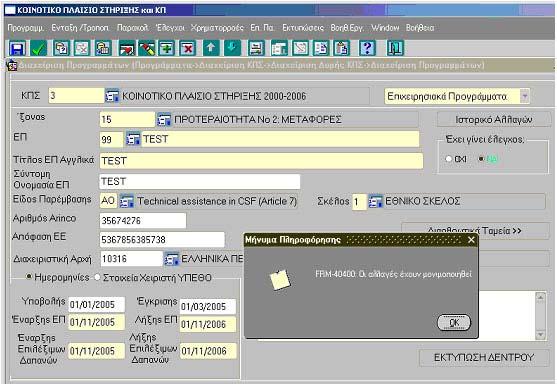Click the Σύντομη Ονομασία ΕΠ field
Viewport: 557px width, 386px height.
click(200, 181)
